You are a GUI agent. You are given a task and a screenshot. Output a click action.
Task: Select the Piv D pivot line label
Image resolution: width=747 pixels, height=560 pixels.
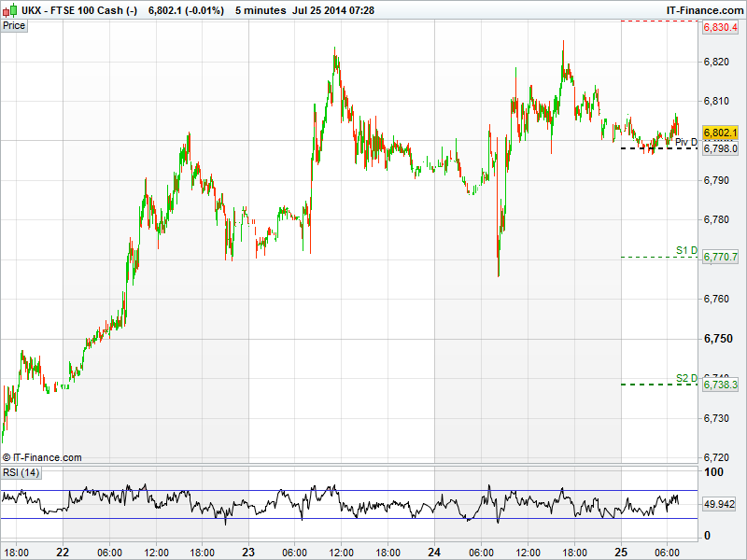pyautogui.click(x=686, y=141)
